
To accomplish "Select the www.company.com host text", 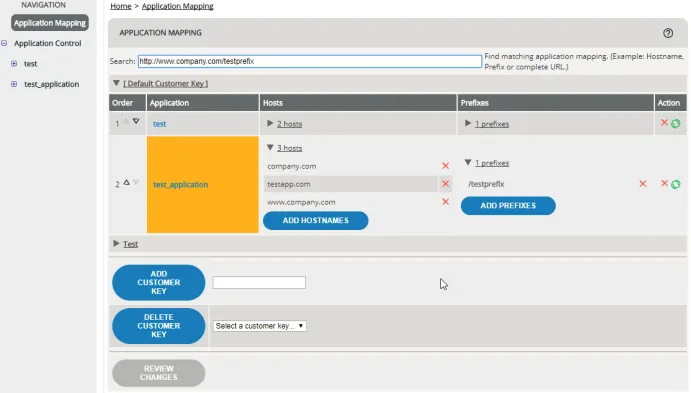I will point(301,202).
